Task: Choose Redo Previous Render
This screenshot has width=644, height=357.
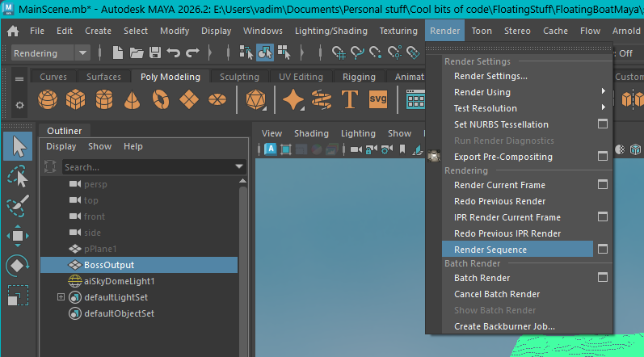Action: click(x=500, y=201)
